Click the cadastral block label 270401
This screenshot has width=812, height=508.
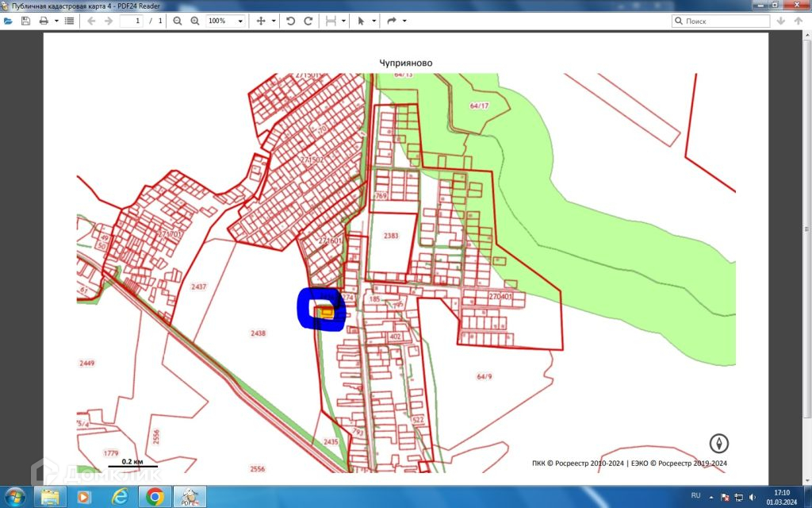500,297
